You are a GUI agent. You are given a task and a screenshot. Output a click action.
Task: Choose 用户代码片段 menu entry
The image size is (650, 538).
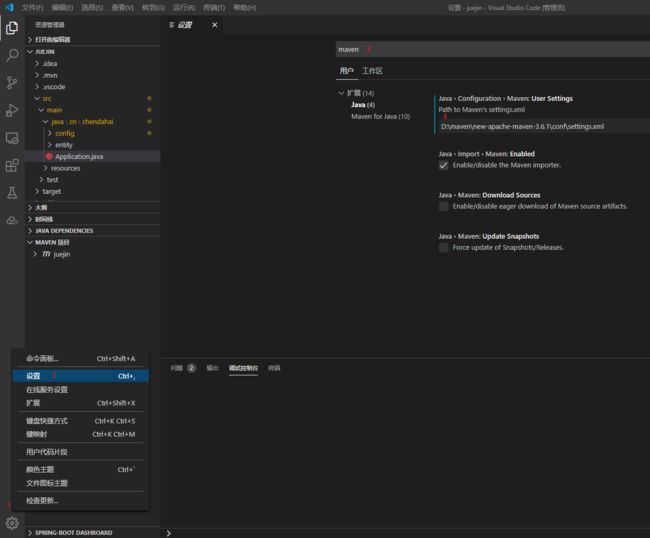81,452
